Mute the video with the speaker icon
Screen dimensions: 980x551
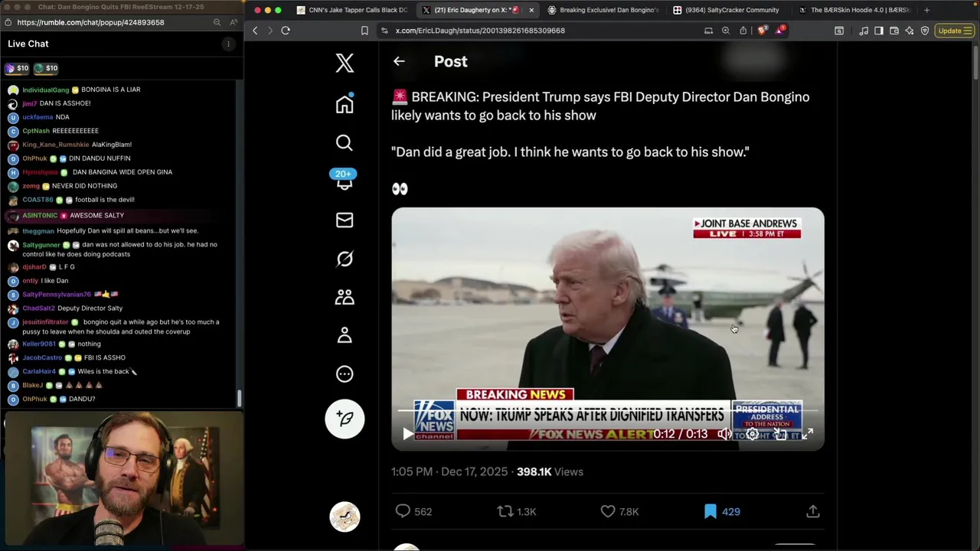(724, 434)
